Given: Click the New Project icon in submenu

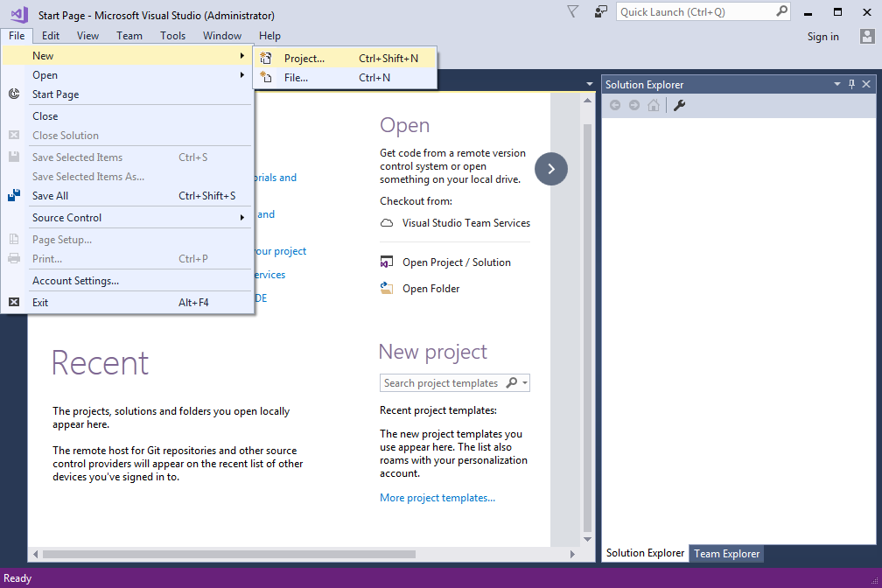Looking at the screenshot, I should 266,58.
